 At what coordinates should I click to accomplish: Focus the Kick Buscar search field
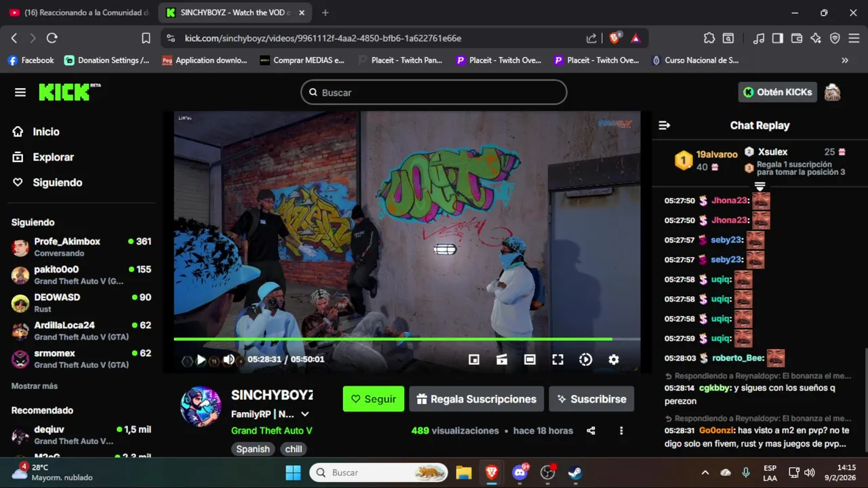pyautogui.click(x=434, y=92)
